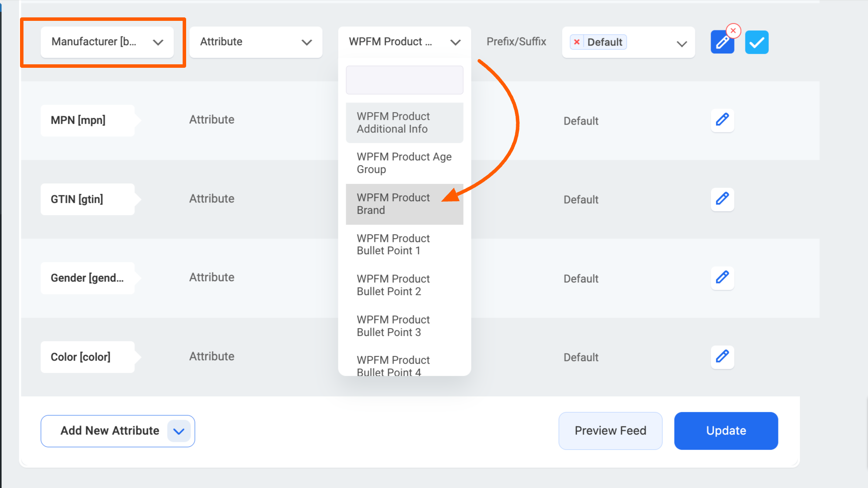Choose WPFM Product Age Group option
The width and height of the screenshot is (868, 488).
[x=404, y=163]
